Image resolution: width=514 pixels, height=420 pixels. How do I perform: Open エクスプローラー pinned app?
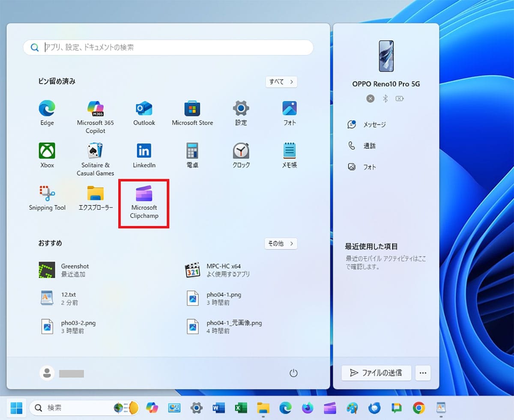[x=96, y=199]
